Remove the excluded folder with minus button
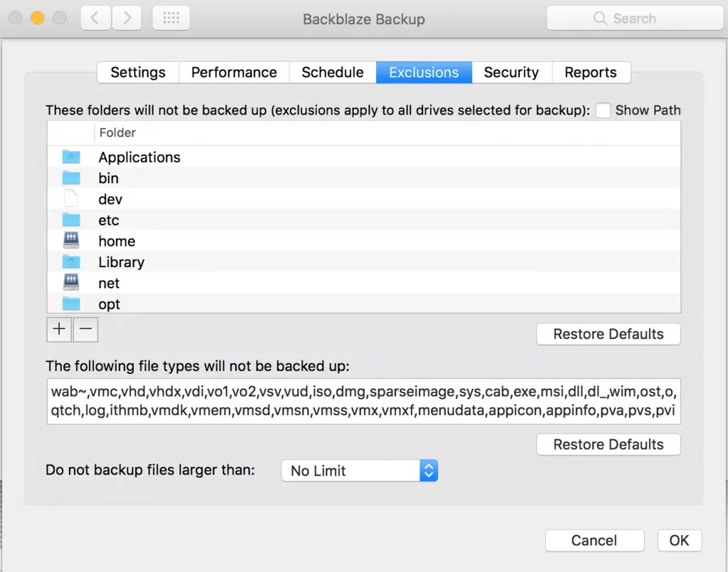The width and height of the screenshot is (728, 572). pyautogui.click(x=85, y=330)
